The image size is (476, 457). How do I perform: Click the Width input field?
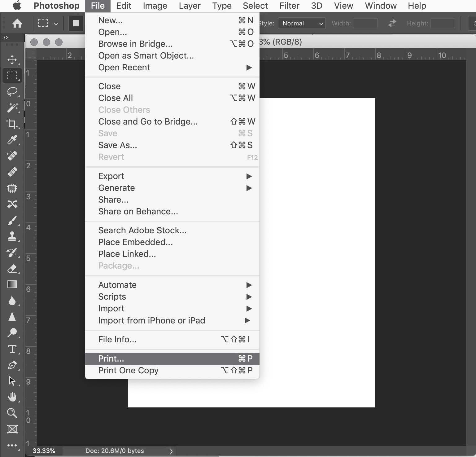point(365,23)
